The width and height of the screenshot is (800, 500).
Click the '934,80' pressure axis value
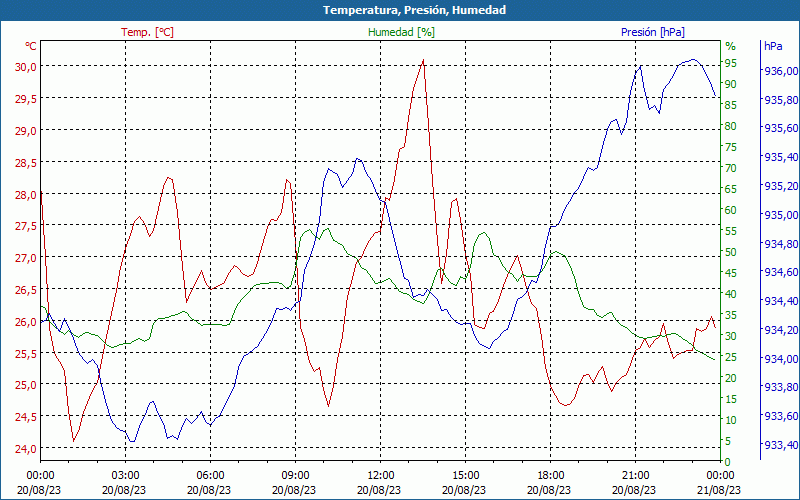pyautogui.click(x=781, y=244)
